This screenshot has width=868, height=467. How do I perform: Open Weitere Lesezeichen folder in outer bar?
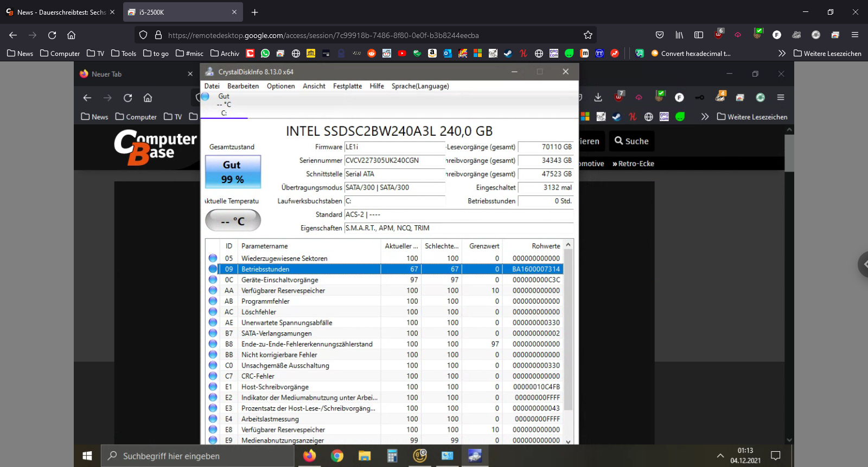click(827, 53)
